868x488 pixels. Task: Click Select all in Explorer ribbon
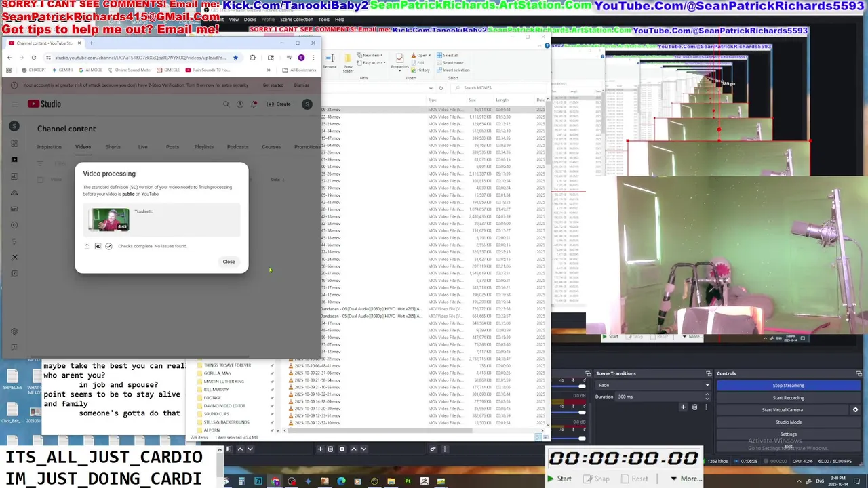coord(448,55)
